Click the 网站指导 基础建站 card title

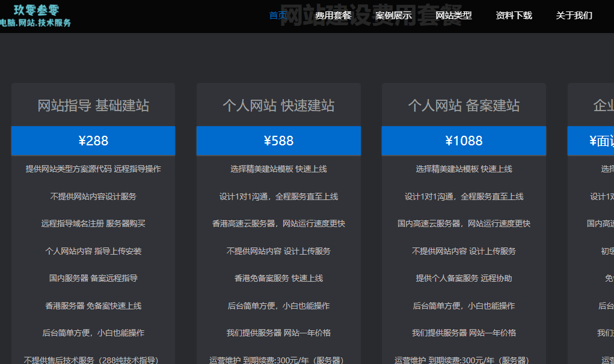pos(93,104)
